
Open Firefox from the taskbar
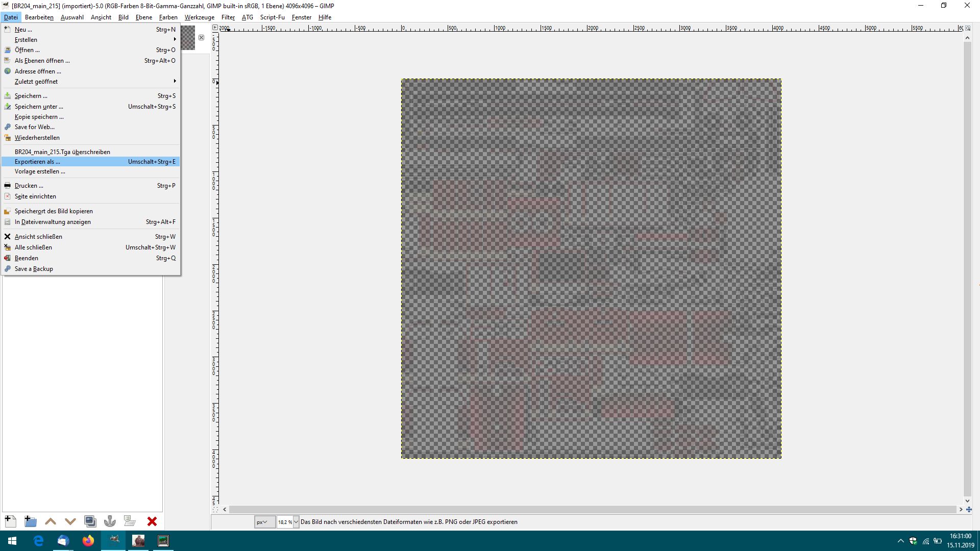(88, 541)
